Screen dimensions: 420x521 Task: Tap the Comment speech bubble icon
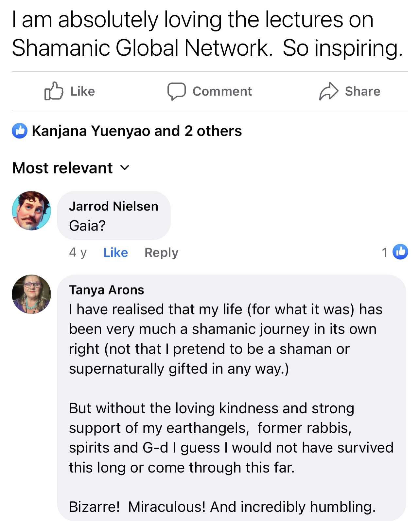(177, 91)
